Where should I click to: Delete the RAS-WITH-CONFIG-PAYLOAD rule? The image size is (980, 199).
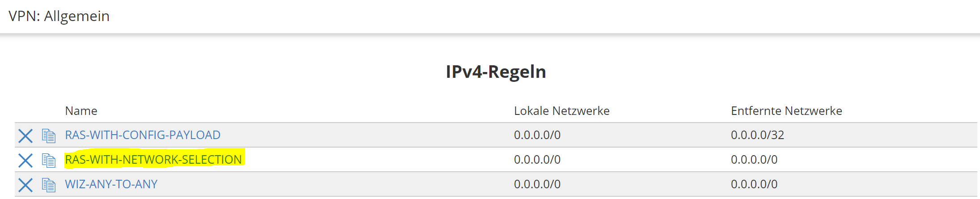click(25, 135)
